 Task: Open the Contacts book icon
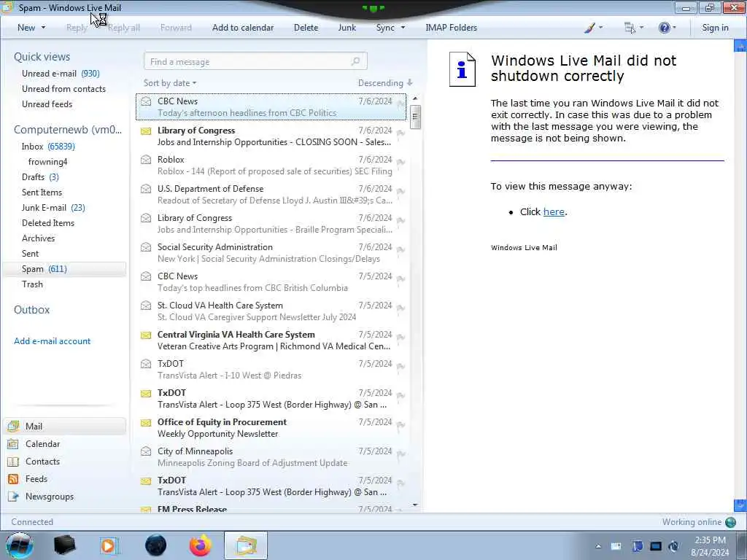[x=13, y=462]
